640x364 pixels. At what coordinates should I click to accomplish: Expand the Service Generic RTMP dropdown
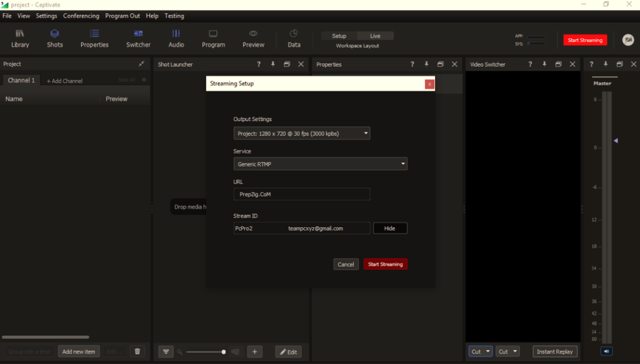click(321, 164)
